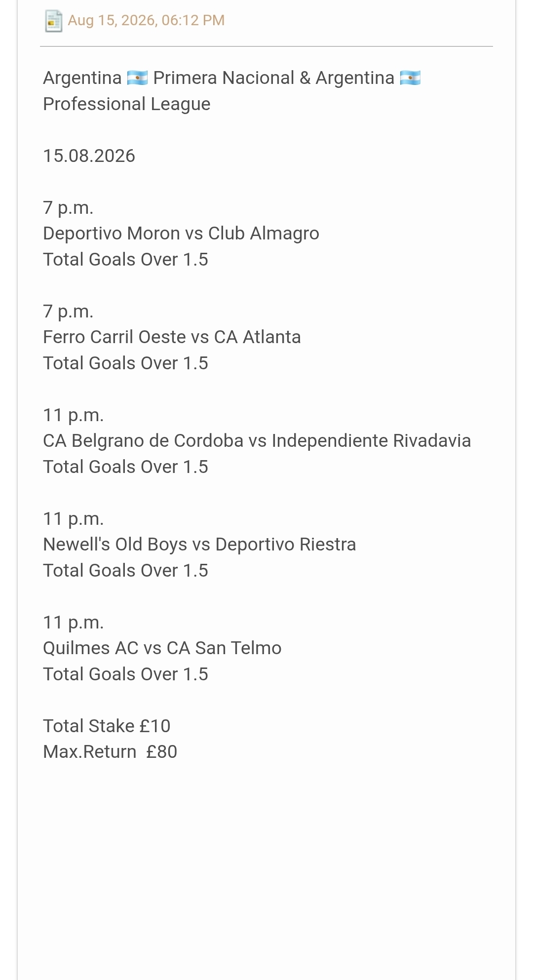Click the Max.Return £80 text
This screenshot has height=980, width=533.
tap(110, 752)
